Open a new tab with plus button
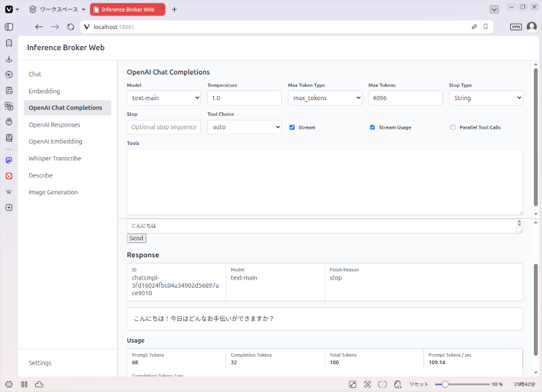 pos(175,9)
